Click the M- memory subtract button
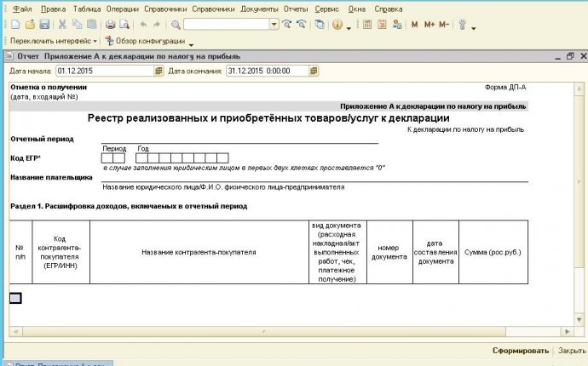The width and height of the screenshot is (588, 366). point(444,25)
